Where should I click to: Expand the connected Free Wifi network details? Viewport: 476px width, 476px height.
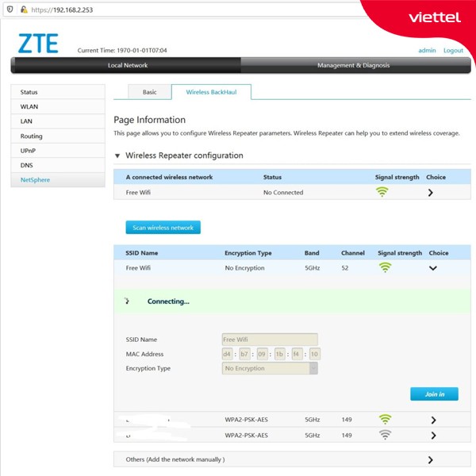point(431,193)
